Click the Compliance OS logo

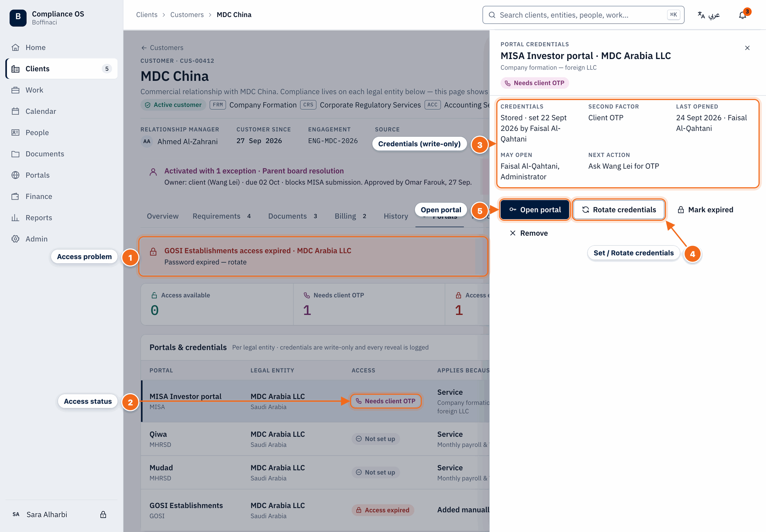point(18,18)
